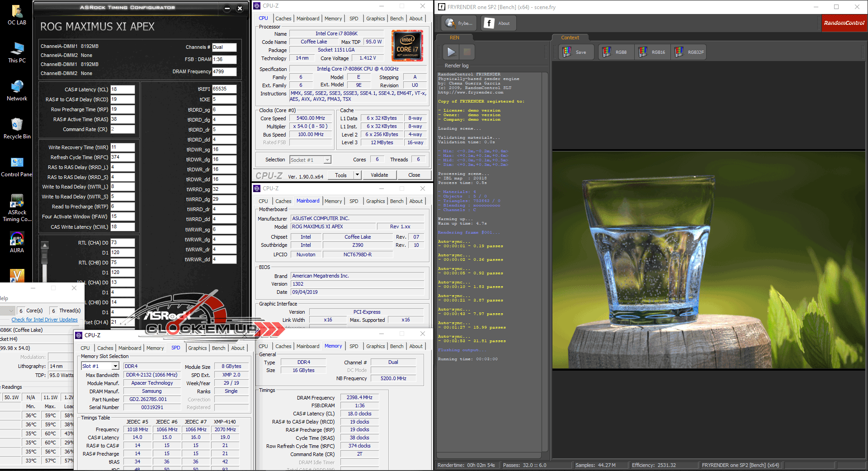Screen dimensions: 868x471
Task: Click the stop render button
Action: point(467,52)
